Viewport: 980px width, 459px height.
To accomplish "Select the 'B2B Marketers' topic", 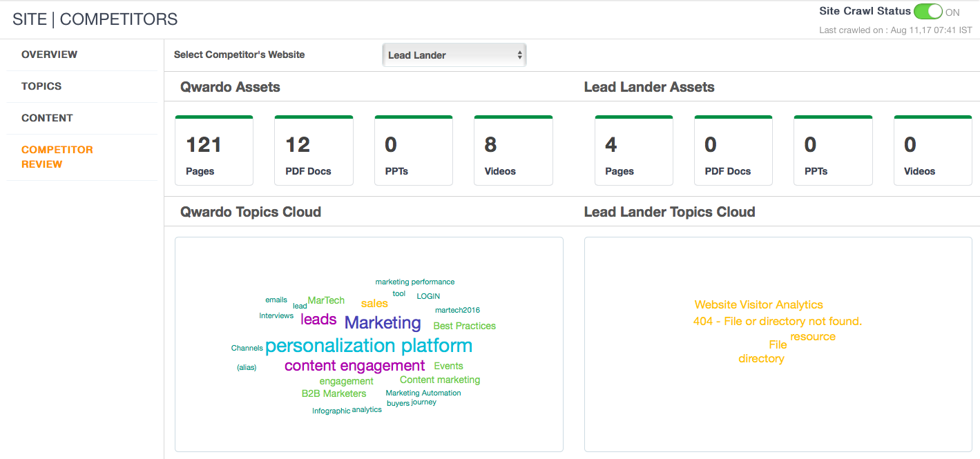I will (x=334, y=393).
